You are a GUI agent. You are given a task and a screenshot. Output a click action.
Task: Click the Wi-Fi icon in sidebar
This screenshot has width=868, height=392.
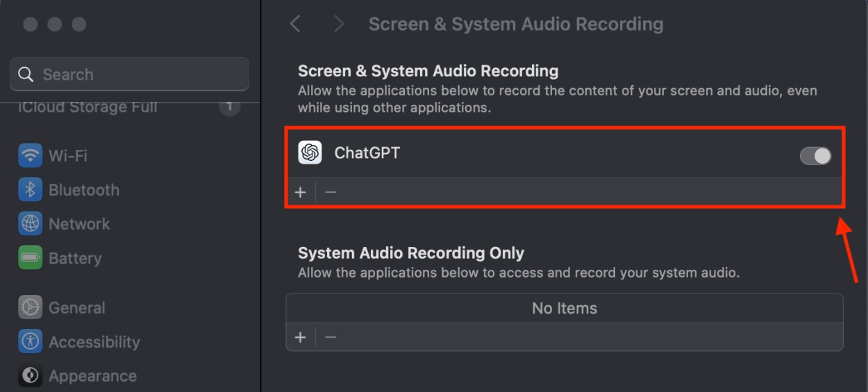pos(30,155)
